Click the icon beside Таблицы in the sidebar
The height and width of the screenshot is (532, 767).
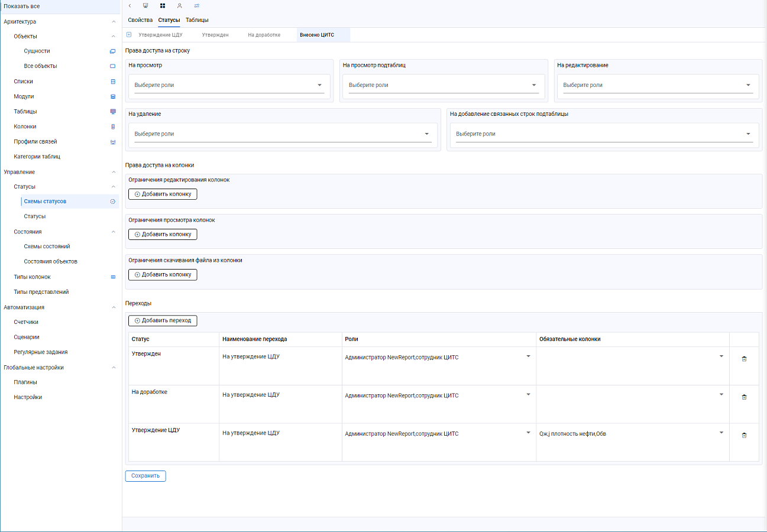coord(113,111)
